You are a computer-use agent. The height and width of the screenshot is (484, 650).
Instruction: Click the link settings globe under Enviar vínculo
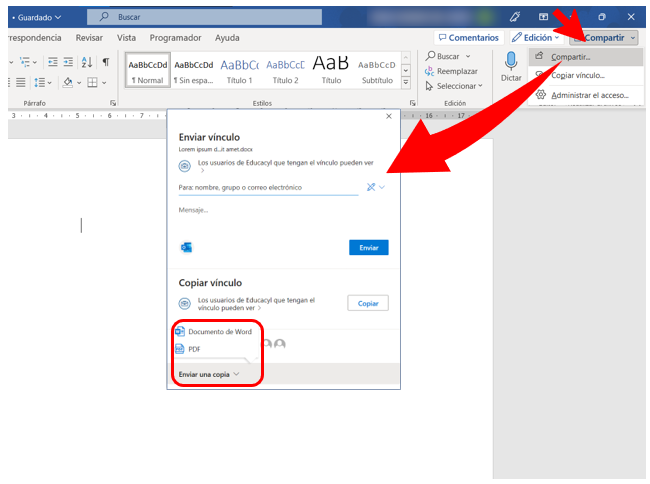(184, 166)
